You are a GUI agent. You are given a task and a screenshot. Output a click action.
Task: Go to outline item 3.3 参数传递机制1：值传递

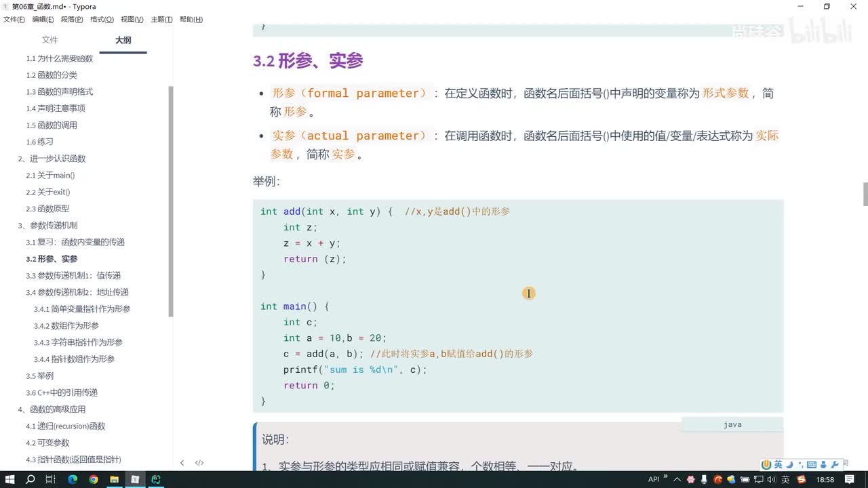pyautogui.click(x=73, y=275)
